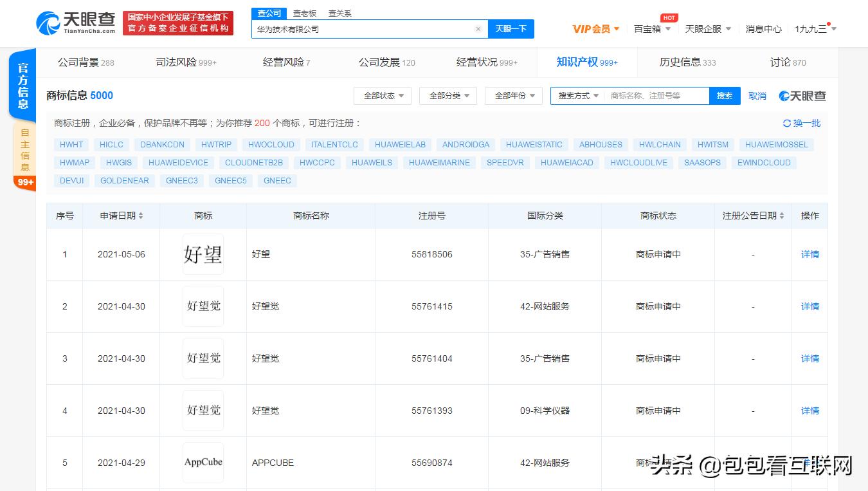Viewport: 868px width, 491px height.
Task: Open the 全部状态 status dropdown
Action: tap(382, 95)
